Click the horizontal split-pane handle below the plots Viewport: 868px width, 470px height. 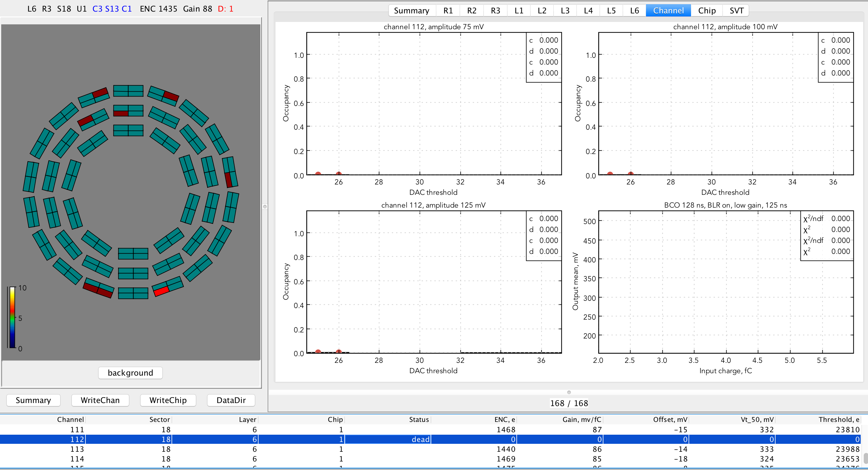569,392
